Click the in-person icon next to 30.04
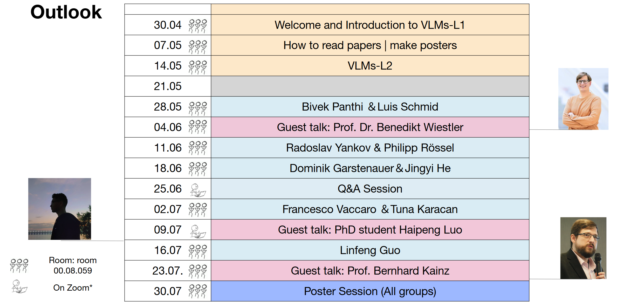The height and width of the screenshot is (307, 644). click(x=198, y=26)
